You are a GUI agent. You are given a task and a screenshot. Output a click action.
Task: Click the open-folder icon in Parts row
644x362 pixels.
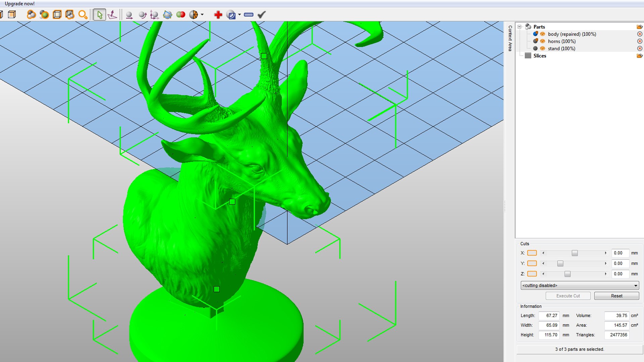639,27
